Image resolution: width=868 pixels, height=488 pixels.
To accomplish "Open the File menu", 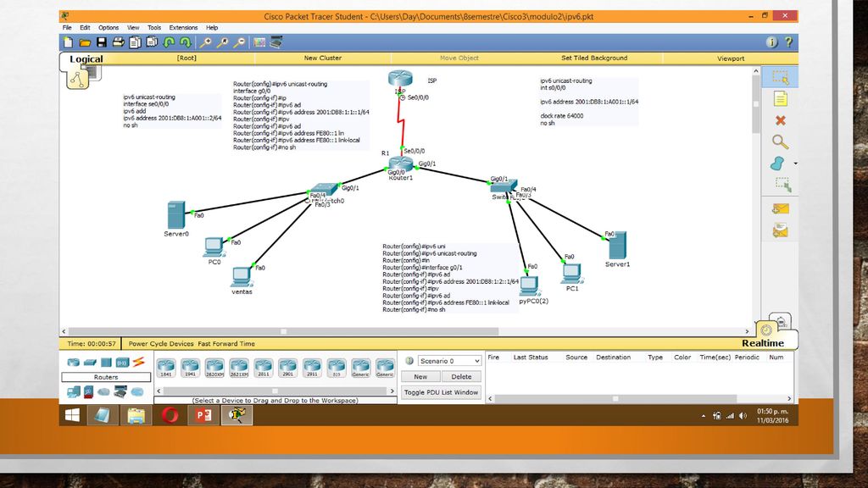I will click(67, 27).
